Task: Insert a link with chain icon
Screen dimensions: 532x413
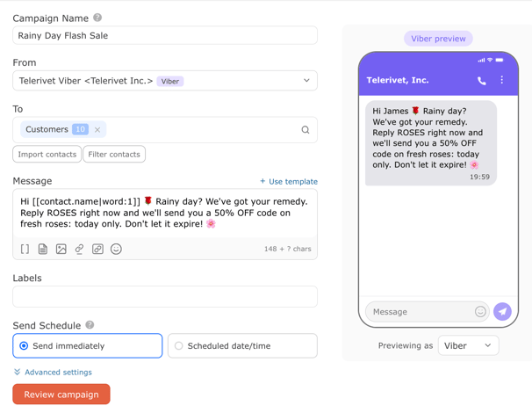Action: [x=79, y=249]
